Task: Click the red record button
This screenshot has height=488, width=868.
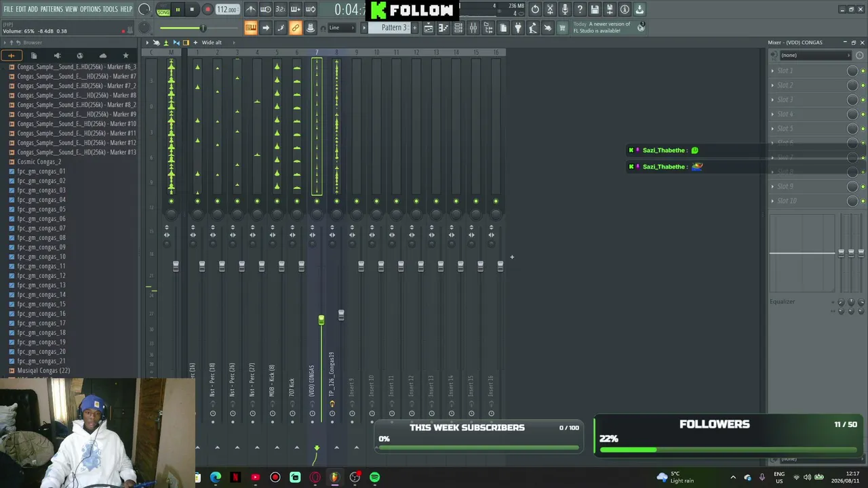Action: 208,10
